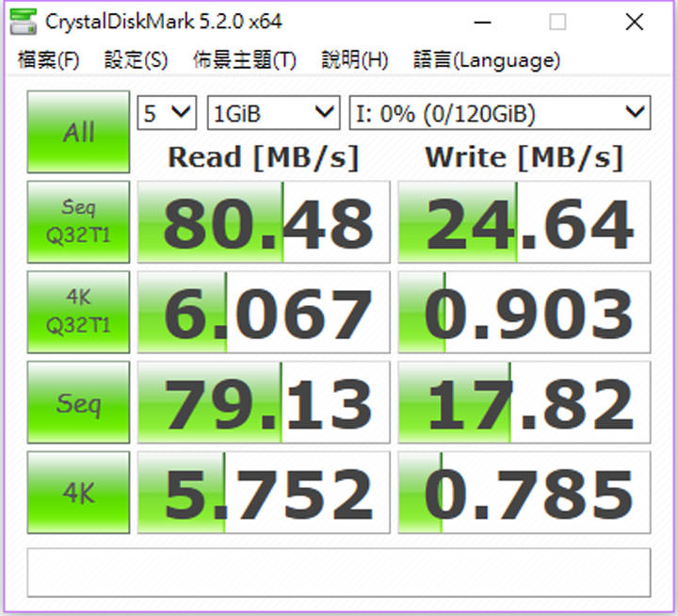Click the 4K write result 0.785
This screenshot has width=678, height=616.
click(x=524, y=493)
